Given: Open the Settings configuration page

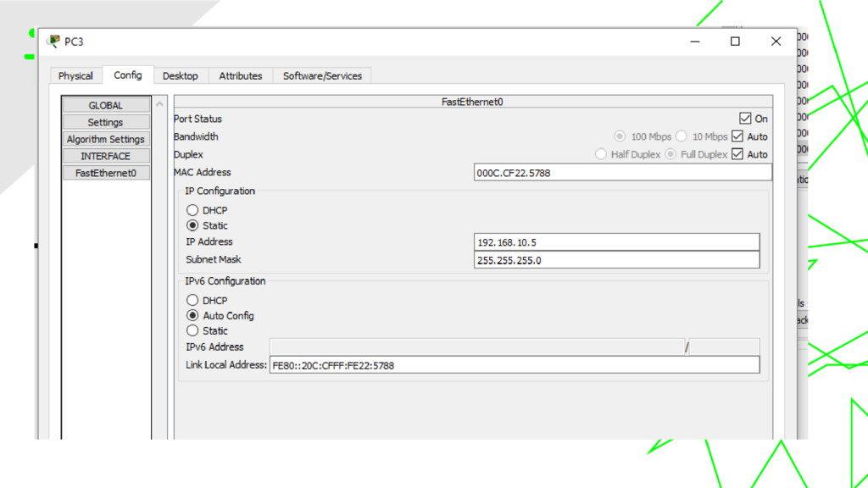Looking at the screenshot, I should [106, 122].
